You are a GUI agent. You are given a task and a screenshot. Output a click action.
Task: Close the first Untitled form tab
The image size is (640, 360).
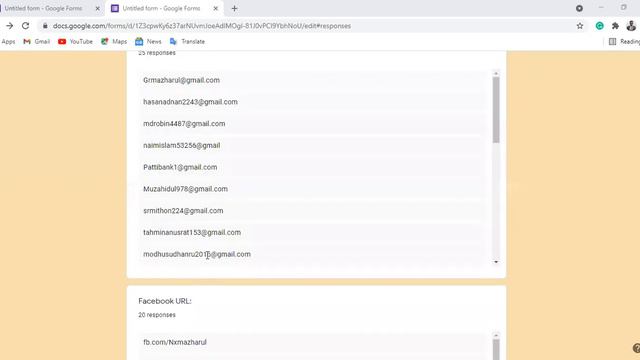click(x=98, y=8)
